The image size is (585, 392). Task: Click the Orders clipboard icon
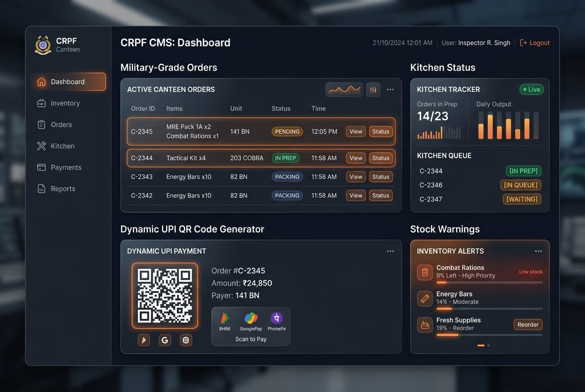point(42,124)
